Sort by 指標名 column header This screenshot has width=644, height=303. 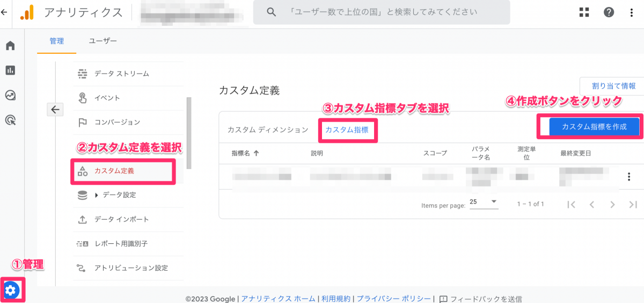[245, 153]
